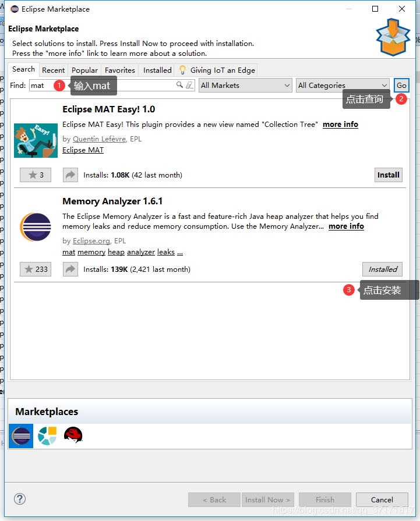
Task: Select the Red Hat marketplace icon
Action: (73, 435)
